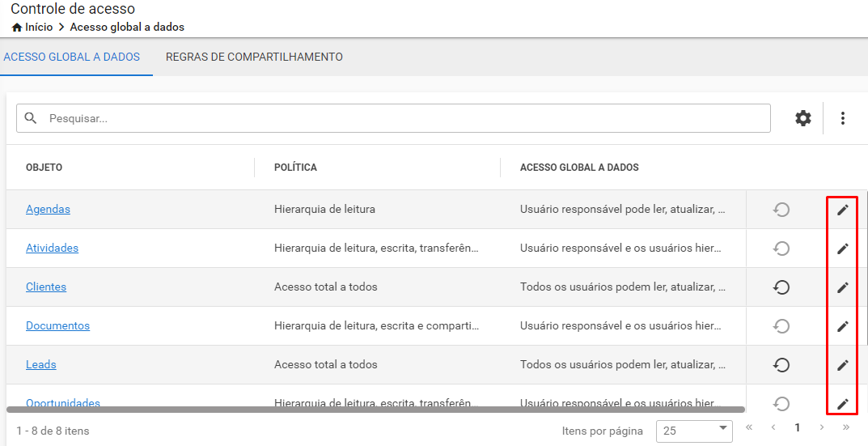Viewport: 868px width, 446px height.
Task: Click Acesso Global a Dados column header
Action: (x=579, y=168)
